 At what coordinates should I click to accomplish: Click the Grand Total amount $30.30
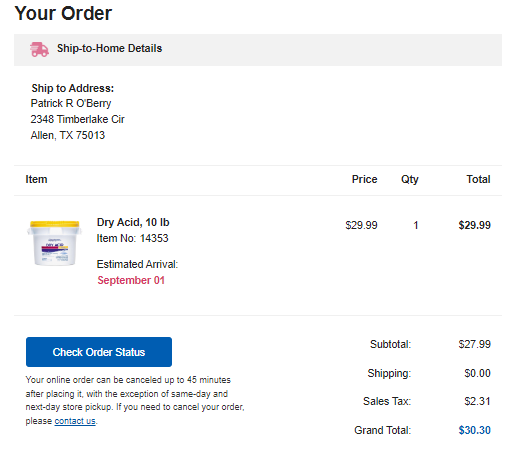[475, 430]
